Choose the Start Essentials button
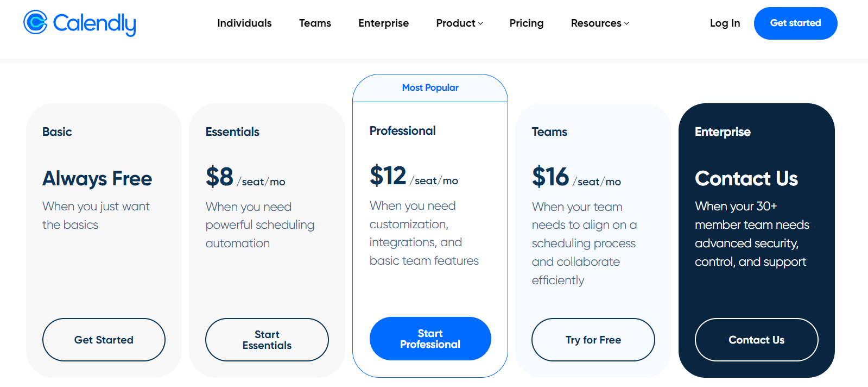Viewport: 868px width, 387px height. (x=267, y=340)
